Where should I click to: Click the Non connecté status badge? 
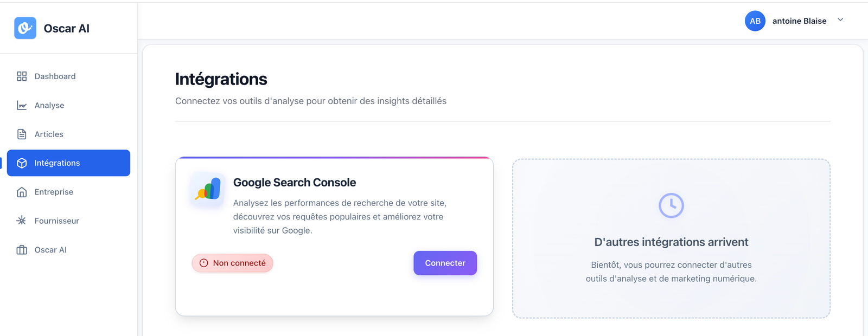tap(232, 263)
